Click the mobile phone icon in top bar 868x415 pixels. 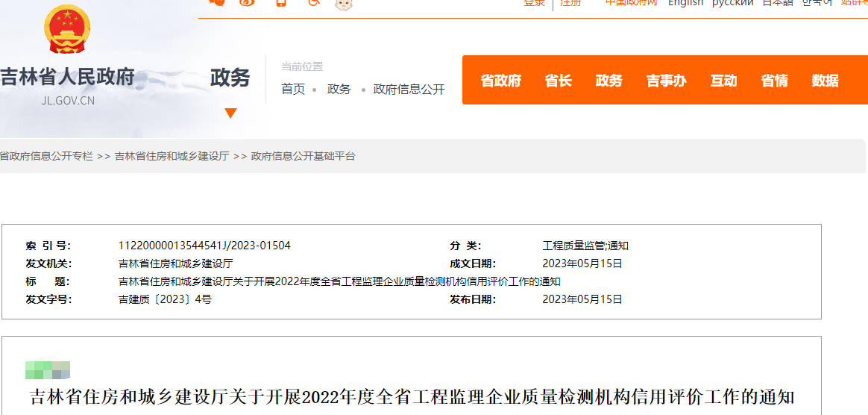point(281,3)
